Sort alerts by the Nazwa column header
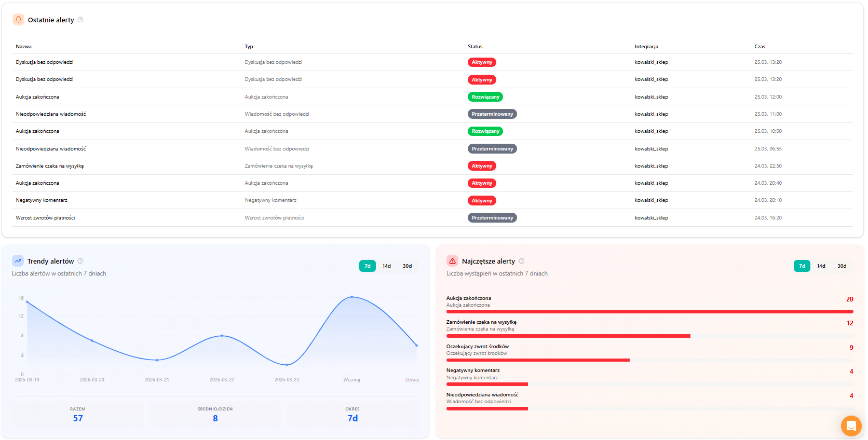Image resolution: width=868 pixels, height=440 pixels. 24,47
